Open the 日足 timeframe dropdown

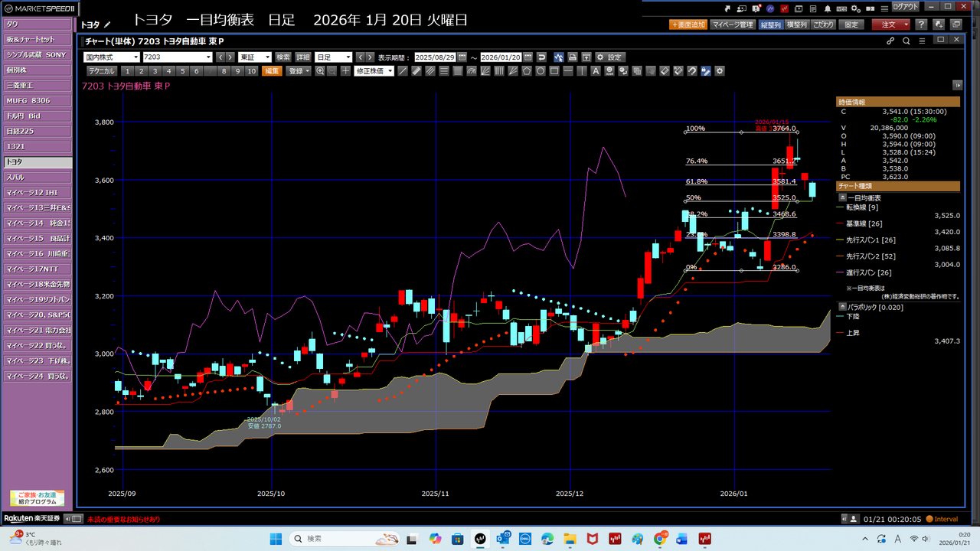[x=333, y=57]
